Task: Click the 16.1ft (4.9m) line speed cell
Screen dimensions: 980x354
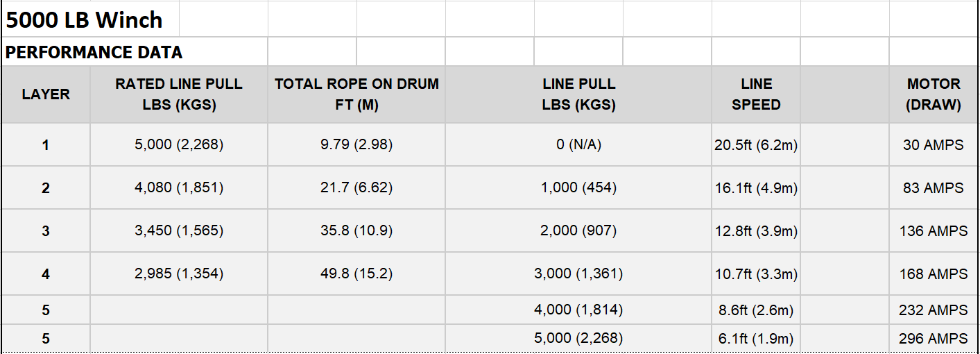Action: tap(756, 188)
